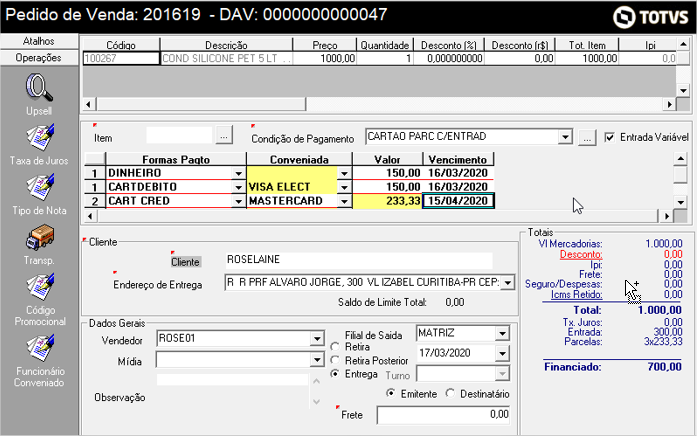This screenshot has height=436, width=697.
Task: Open the payment condition ellipsis button
Action: 587,137
